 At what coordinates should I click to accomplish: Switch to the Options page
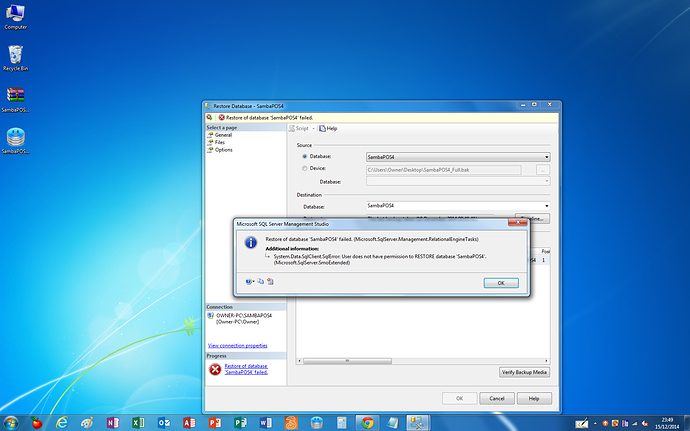click(224, 150)
